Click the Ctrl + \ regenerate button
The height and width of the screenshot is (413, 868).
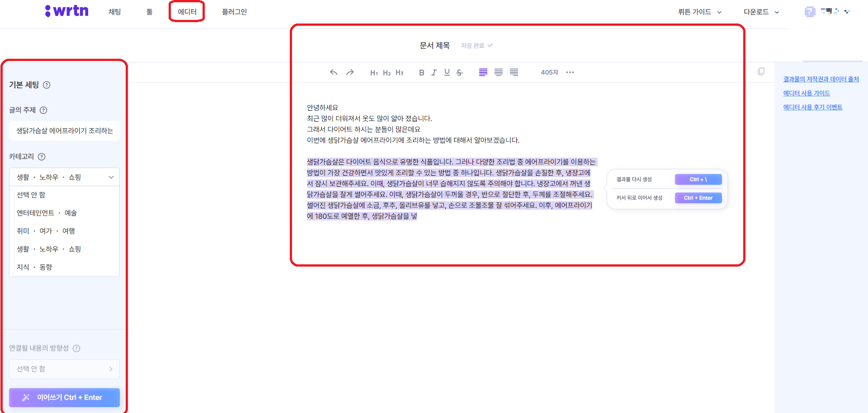click(698, 179)
